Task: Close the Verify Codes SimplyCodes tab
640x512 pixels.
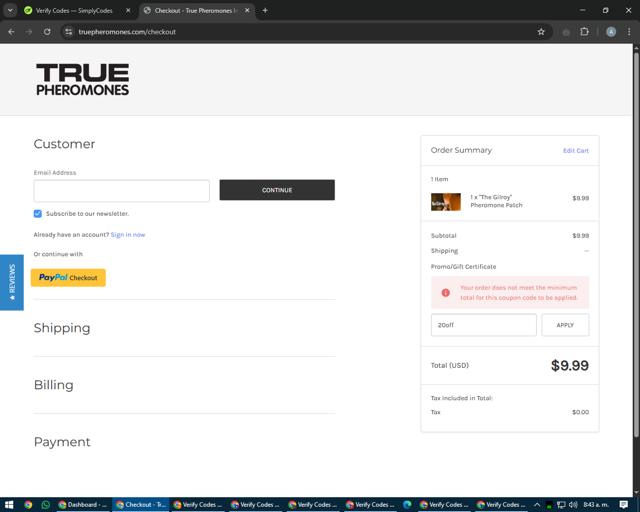Action: 128,10
